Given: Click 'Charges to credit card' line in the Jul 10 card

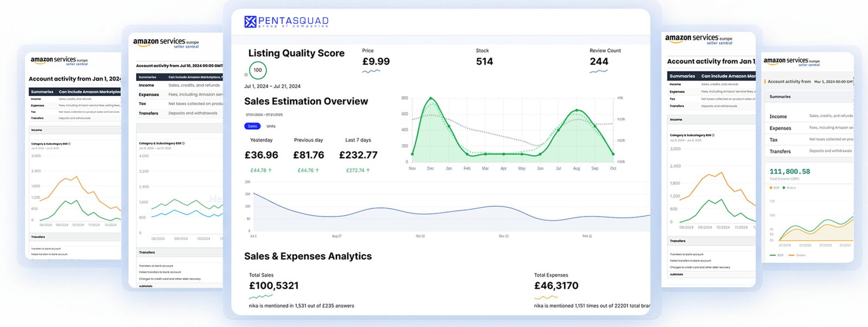Looking at the screenshot, I should coord(170,279).
